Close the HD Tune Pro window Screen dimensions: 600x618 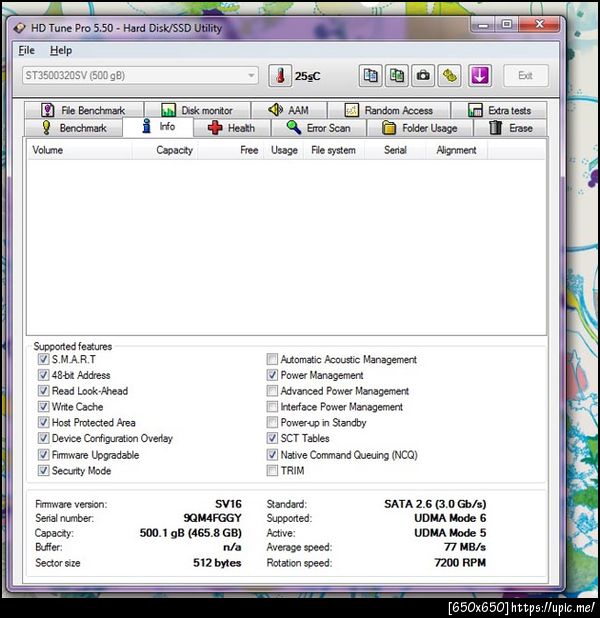(539, 24)
